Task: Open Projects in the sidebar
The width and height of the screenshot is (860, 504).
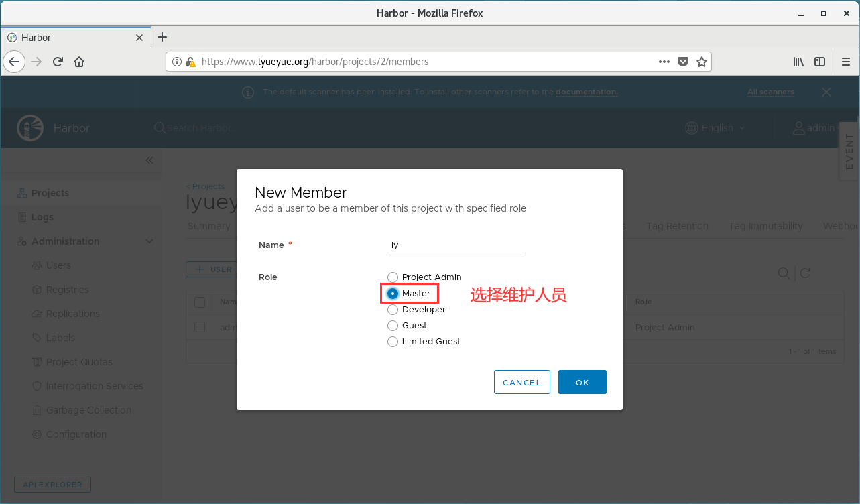Action: click(x=50, y=193)
